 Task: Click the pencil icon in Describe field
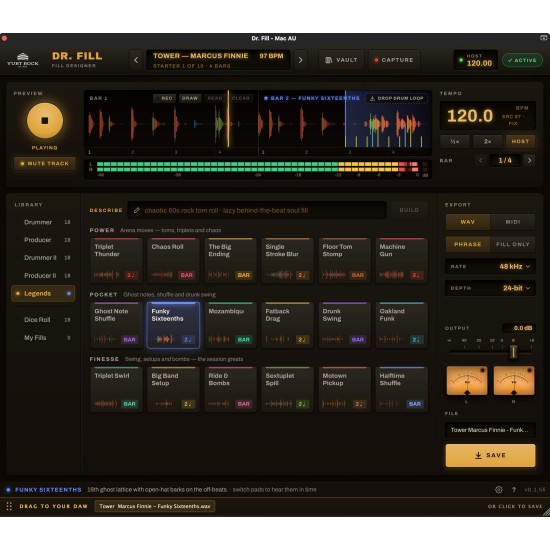pos(137,210)
